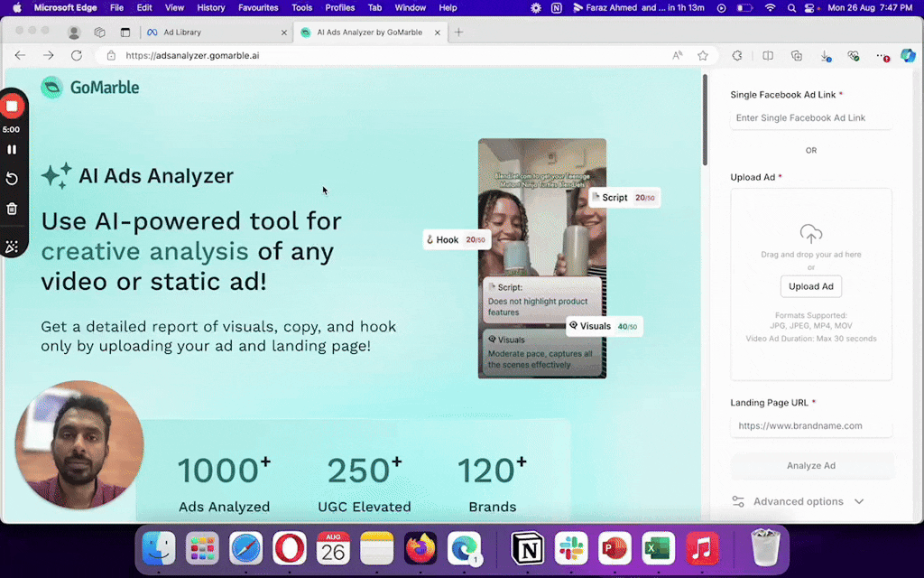Stop the screen recording with the red button

(x=12, y=107)
